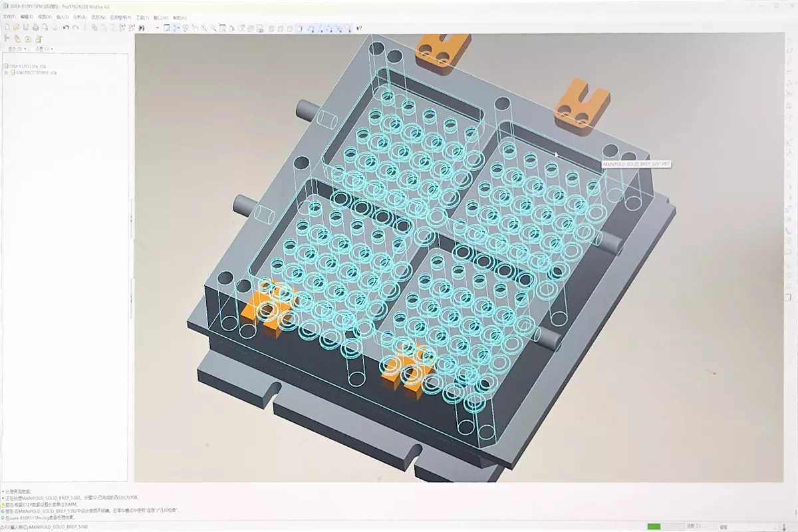The height and width of the screenshot is (532, 798).
Task: Toggle datum planes display
Action: pos(311,28)
